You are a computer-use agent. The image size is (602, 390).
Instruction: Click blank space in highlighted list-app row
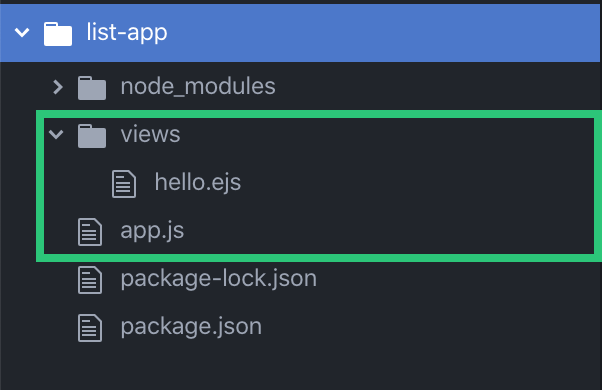[x=384, y=33]
